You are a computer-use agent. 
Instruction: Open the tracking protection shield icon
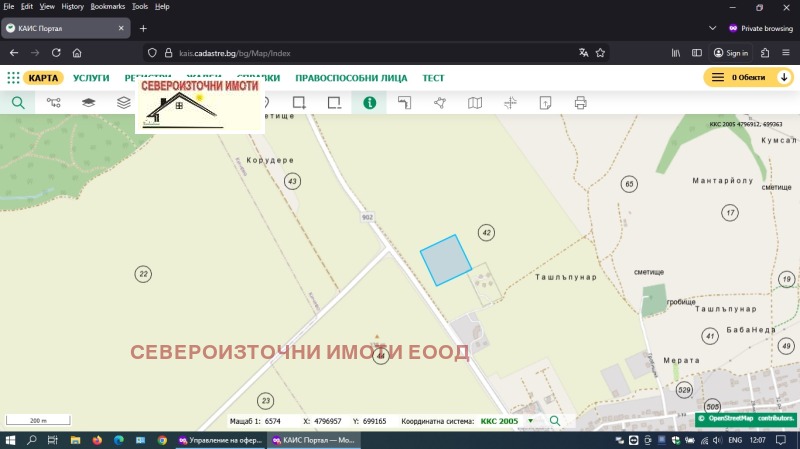pos(152,53)
